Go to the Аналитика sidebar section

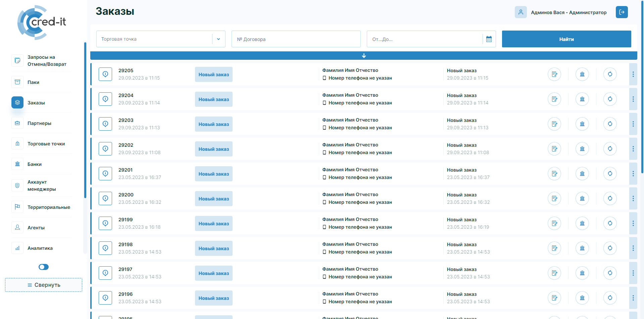[x=40, y=248]
